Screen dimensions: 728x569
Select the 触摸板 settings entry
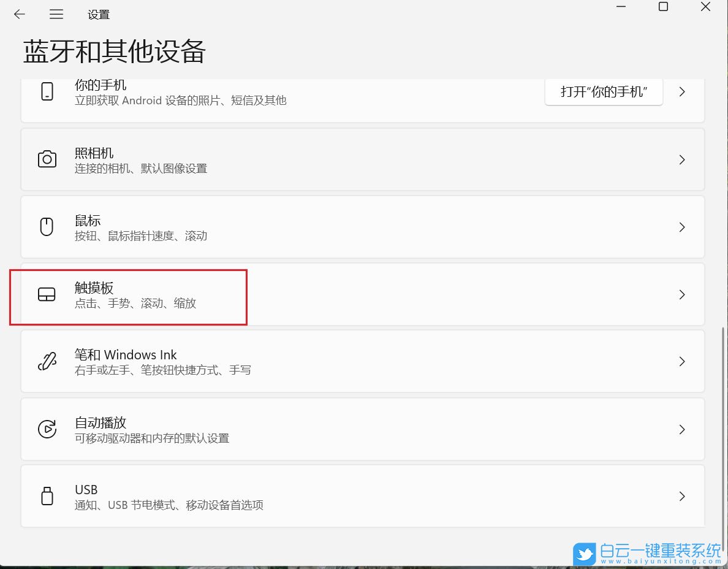pyautogui.click(x=245, y=294)
